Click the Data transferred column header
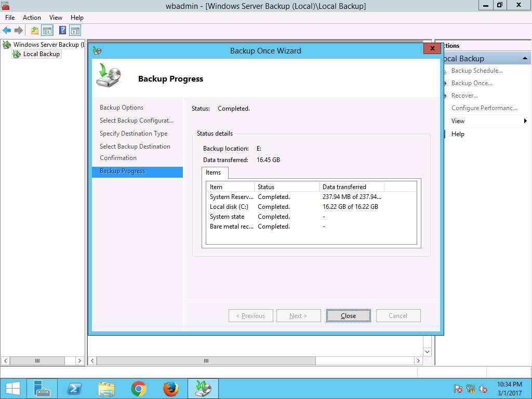The width and height of the screenshot is (532, 399). point(352,187)
